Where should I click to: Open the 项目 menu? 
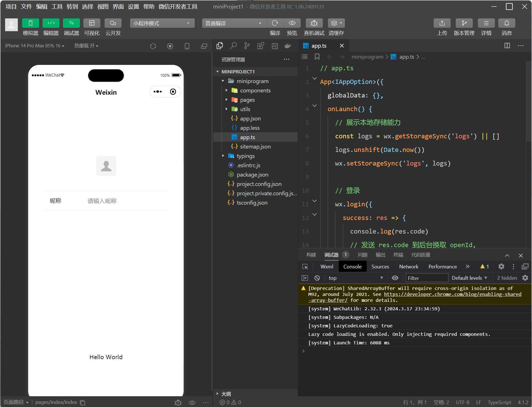[x=11, y=7]
